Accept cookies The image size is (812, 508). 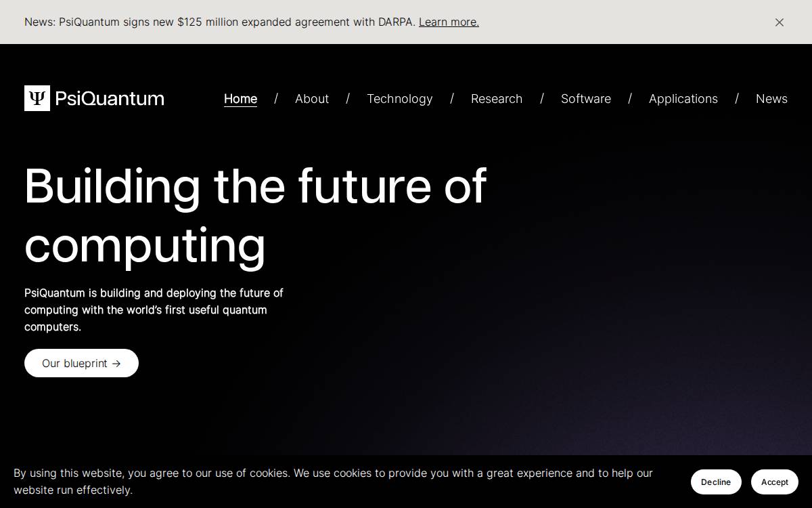(775, 482)
